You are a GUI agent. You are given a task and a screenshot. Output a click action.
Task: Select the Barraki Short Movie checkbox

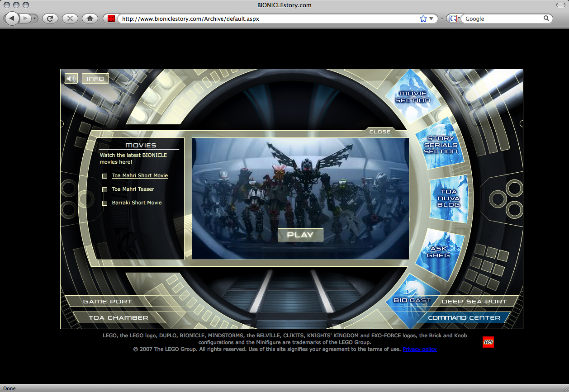[x=104, y=203]
